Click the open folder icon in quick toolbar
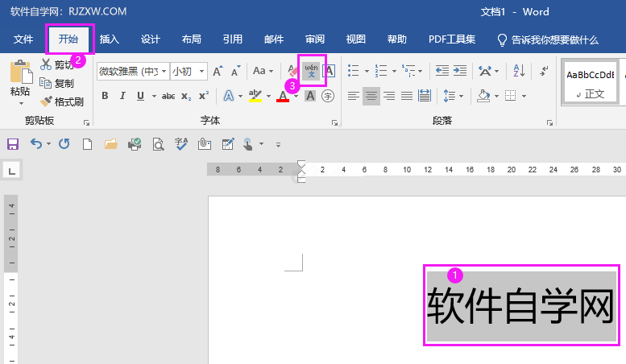The width and height of the screenshot is (626, 364). click(111, 144)
